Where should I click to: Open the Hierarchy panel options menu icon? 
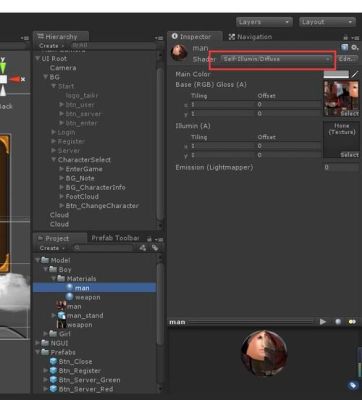coord(159,38)
